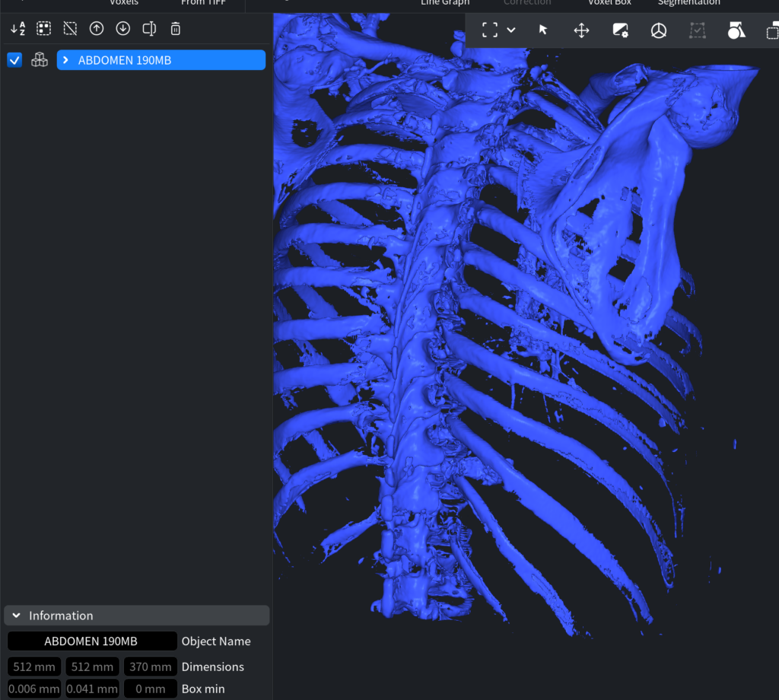Expand the ABDOMEN 190MB tree item chevron
This screenshot has height=700, width=779.
click(x=67, y=60)
